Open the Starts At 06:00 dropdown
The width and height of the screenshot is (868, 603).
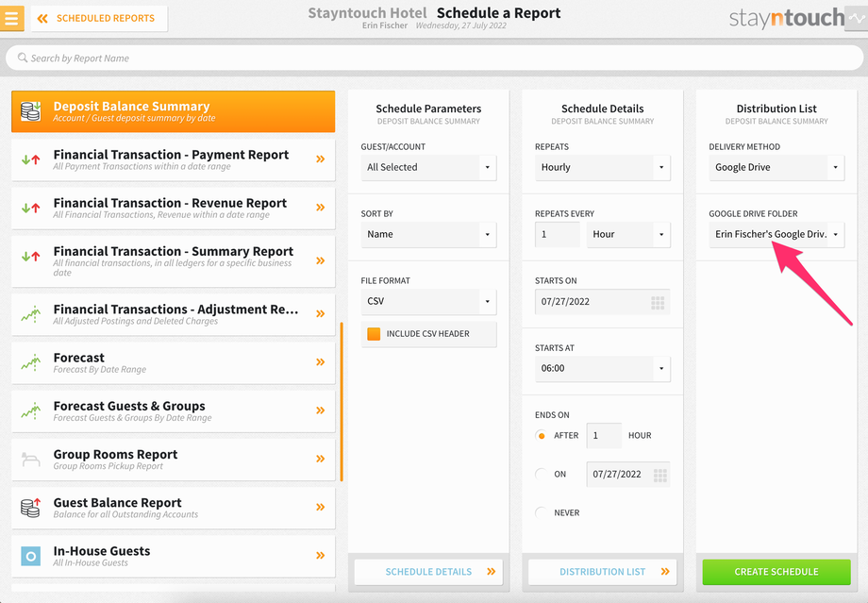[602, 368]
